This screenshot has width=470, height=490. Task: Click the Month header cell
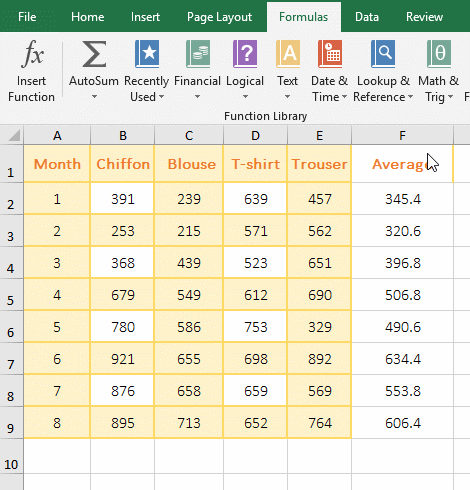click(57, 164)
